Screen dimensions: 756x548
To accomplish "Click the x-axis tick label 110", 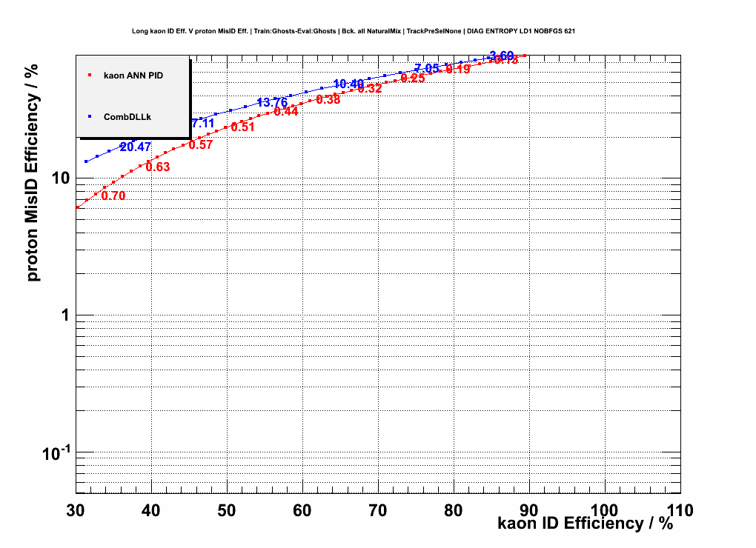I will [x=680, y=511].
